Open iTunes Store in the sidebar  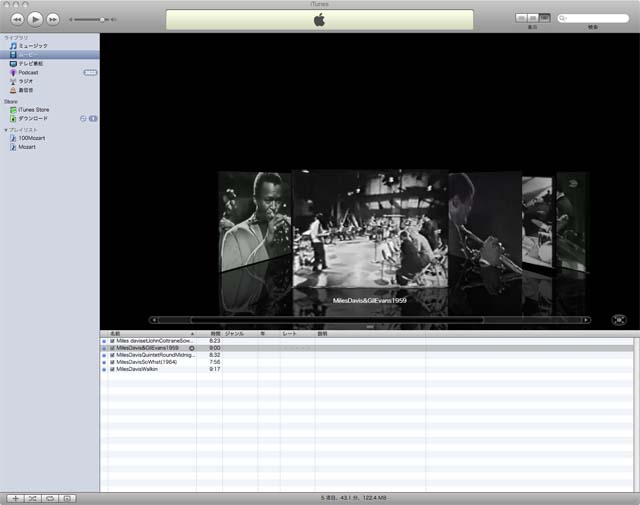point(49,110)
